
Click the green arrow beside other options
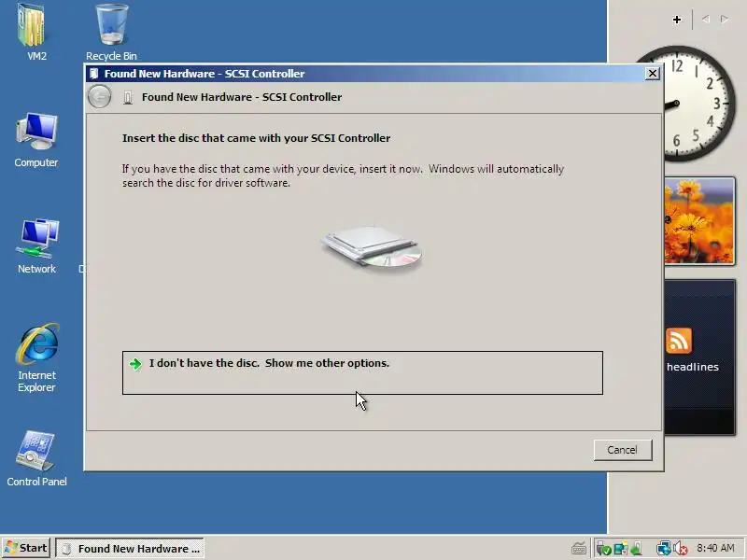coord(135,364)
